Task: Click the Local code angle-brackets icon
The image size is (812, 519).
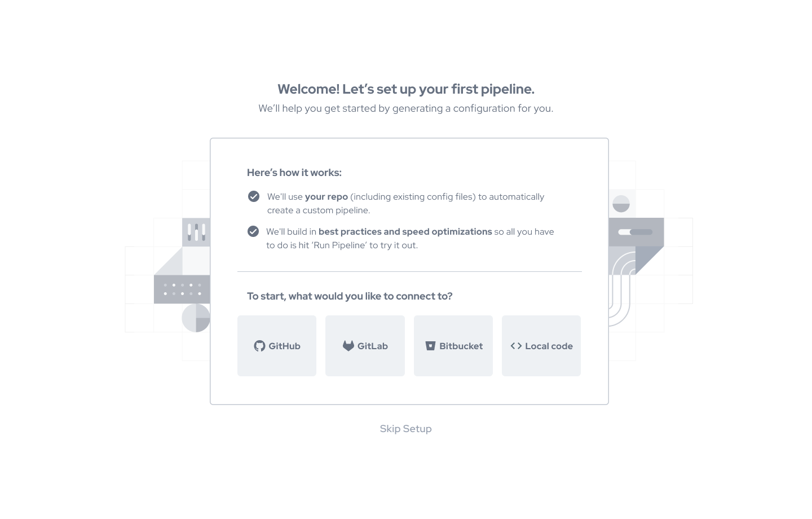Action: pos(516,346)
